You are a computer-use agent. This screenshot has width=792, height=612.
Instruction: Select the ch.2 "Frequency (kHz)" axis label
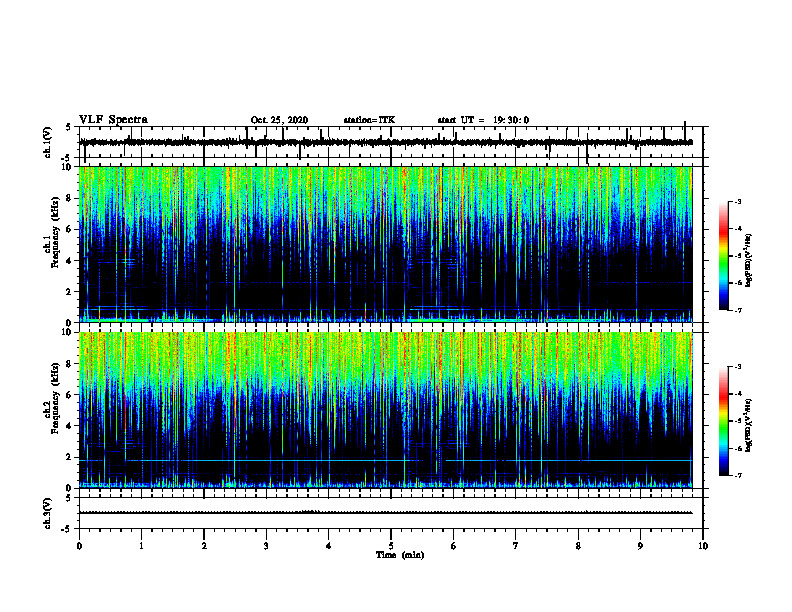(55, 398)
